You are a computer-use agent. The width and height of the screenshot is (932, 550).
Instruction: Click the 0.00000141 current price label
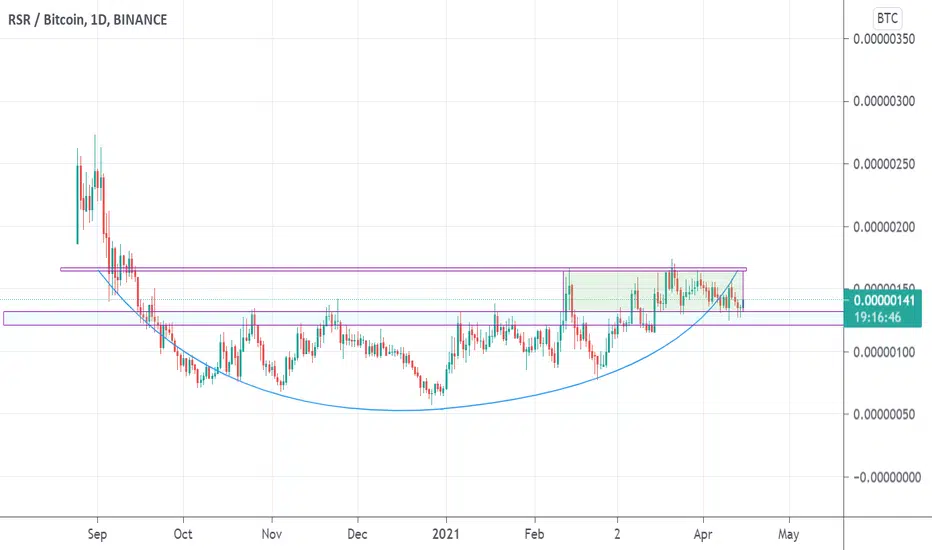point(884,301)
